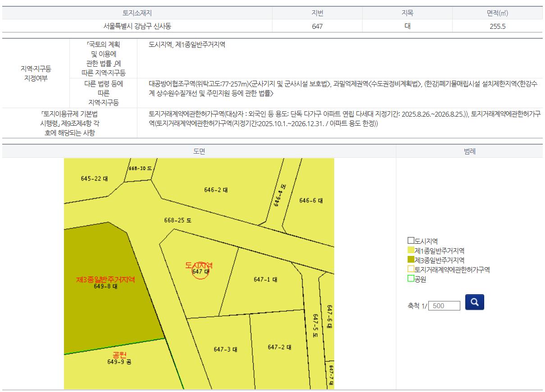The width and height of the screenshot is (545, 392).
Task: Select parcel 647-3 대 on the map
Action: coord(225,350)
